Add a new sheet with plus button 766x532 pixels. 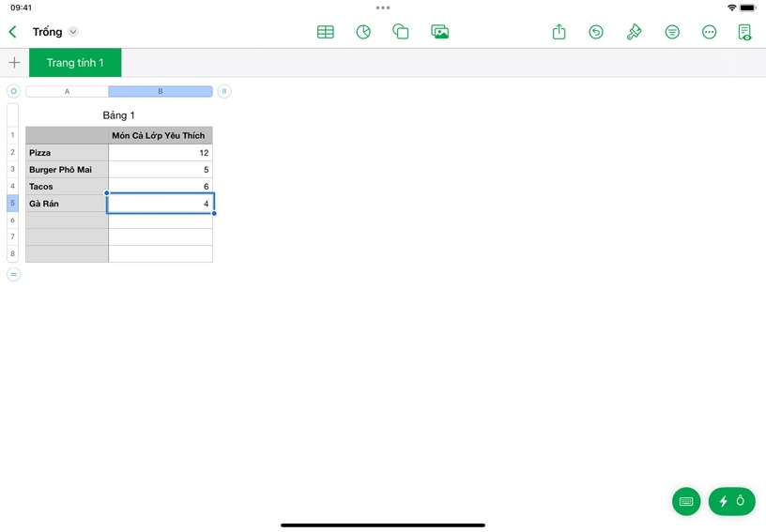(14, 63)
